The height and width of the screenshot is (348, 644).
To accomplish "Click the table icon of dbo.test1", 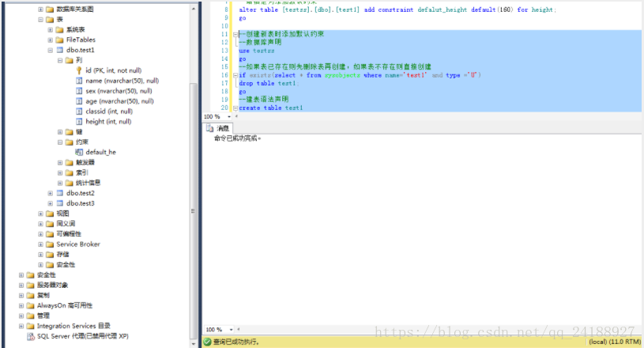I will pos(60,50).
